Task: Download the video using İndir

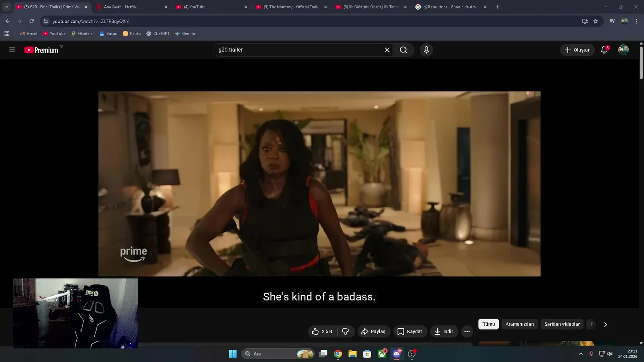Action: coord(444,331)
